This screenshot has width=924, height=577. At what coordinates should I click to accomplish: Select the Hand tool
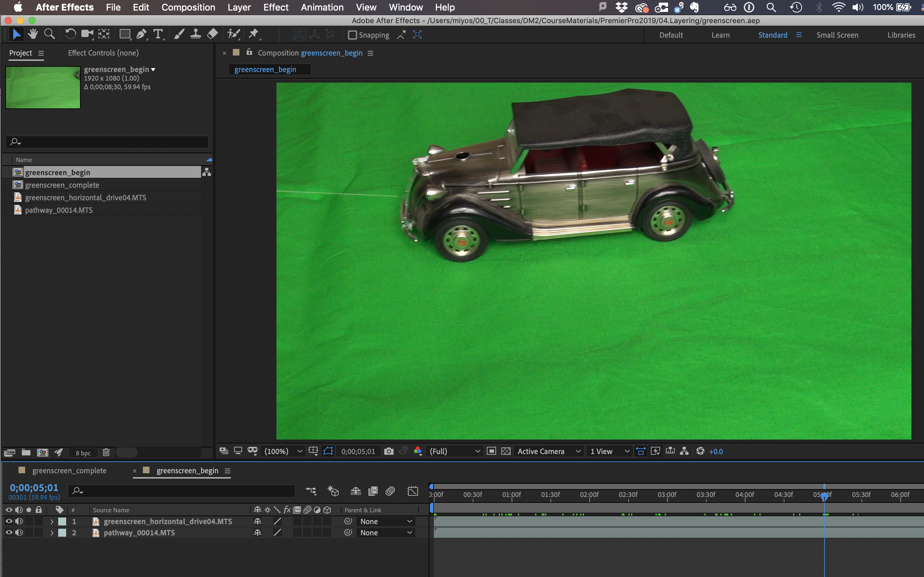pyautogui.click(x=33, y=34)
